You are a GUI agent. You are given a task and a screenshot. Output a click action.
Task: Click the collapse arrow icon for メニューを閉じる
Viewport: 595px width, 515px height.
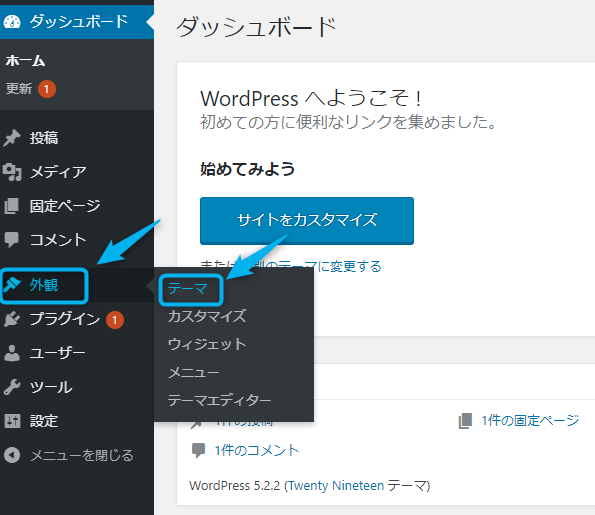tap(12, 455)
